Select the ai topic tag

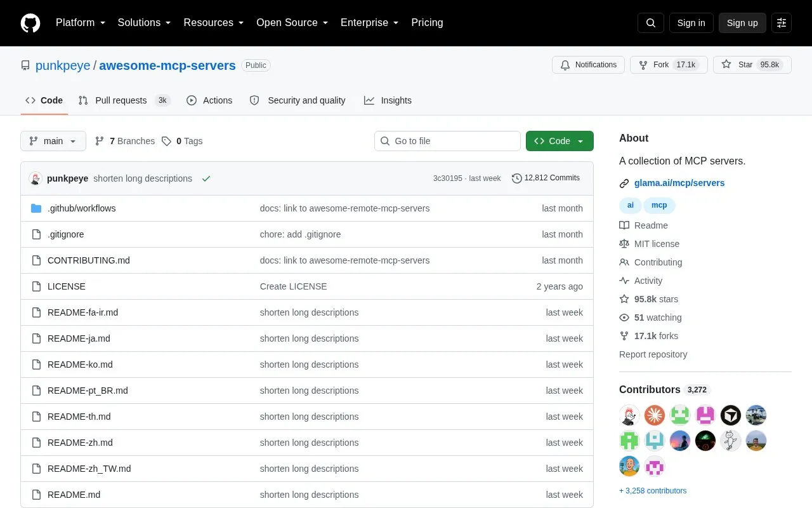click(x=631, y=205)
